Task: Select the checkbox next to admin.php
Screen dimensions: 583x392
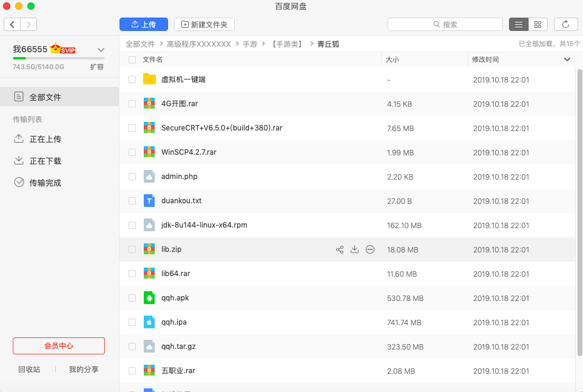Action: pos(132,177)
